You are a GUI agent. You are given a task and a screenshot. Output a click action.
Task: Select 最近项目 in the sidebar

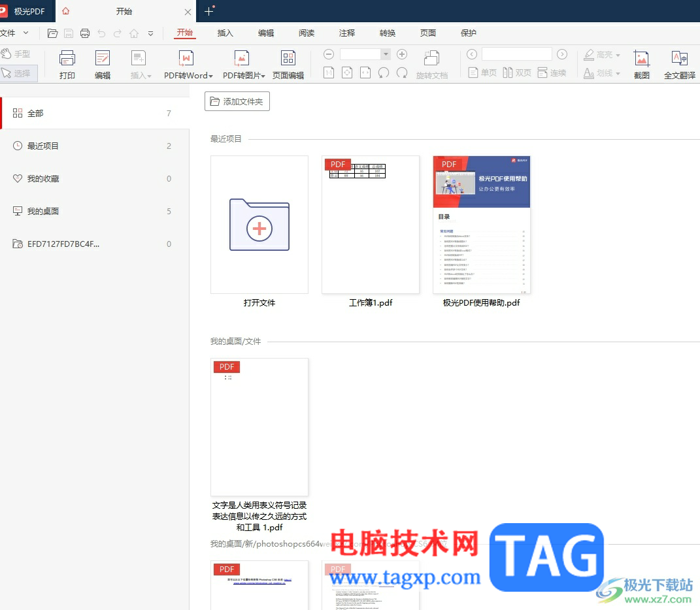pyautogui.click(x=95, y=146)
